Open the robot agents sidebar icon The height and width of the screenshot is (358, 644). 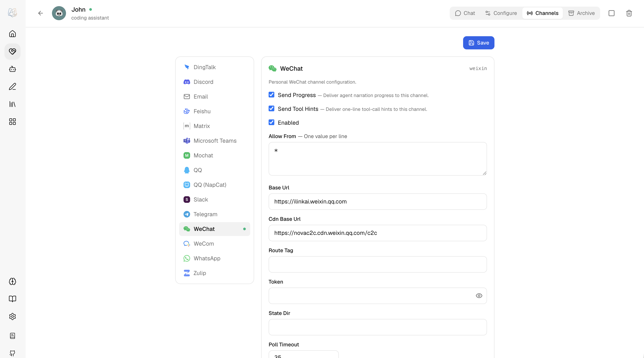click(x=12, y=69)
